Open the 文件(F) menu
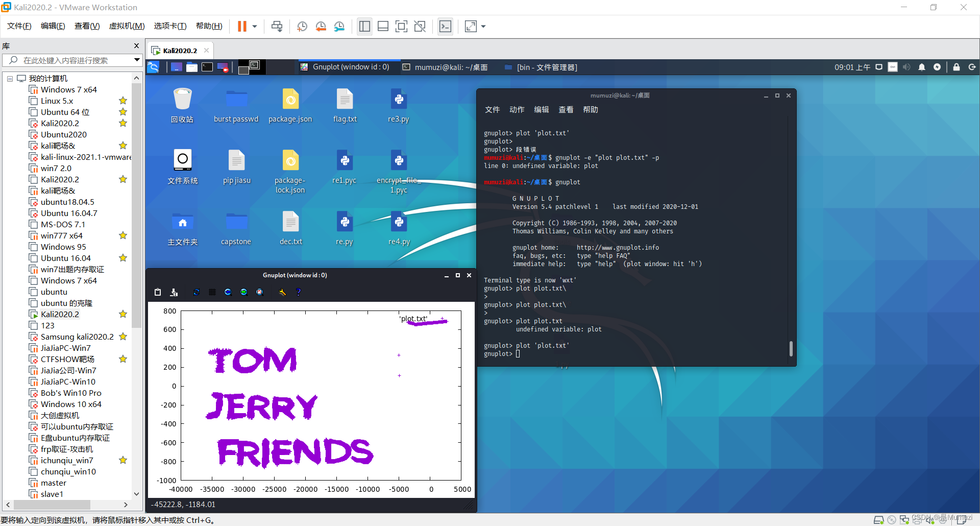This screenshot has width=980, height=526. click(19, 26)
